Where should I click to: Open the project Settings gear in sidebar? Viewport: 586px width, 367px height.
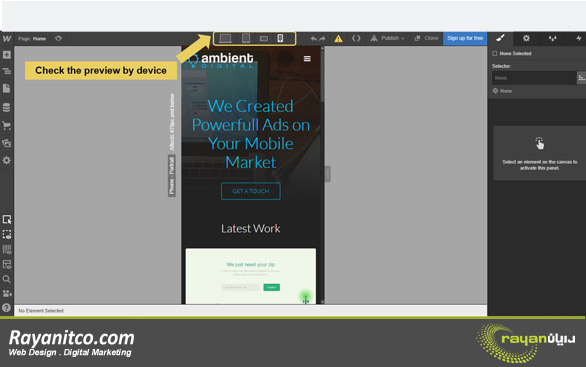pos(7,160)
